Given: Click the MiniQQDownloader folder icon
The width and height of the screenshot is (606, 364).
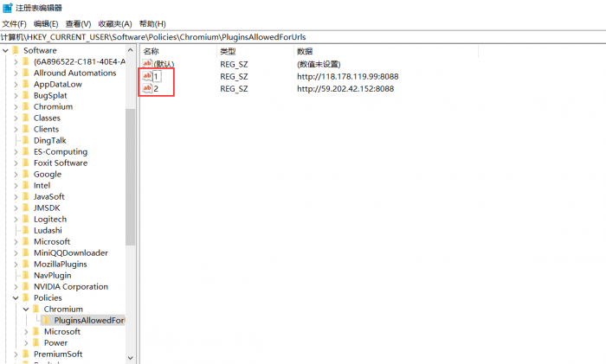Looking at the screenshot, I should point(26,252).
